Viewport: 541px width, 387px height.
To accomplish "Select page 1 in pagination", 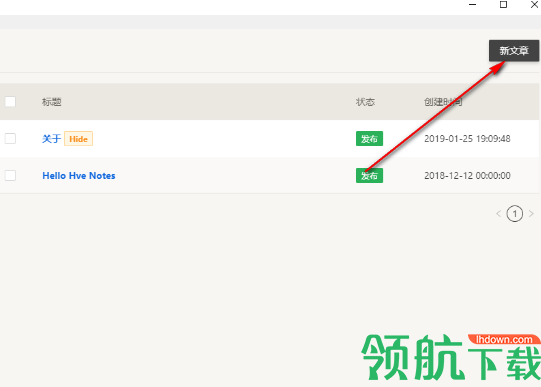I will 515,214.
